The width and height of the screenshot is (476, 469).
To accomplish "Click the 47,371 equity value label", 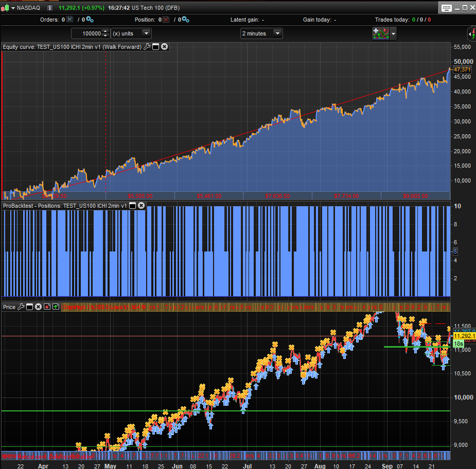I will (462, 69).
